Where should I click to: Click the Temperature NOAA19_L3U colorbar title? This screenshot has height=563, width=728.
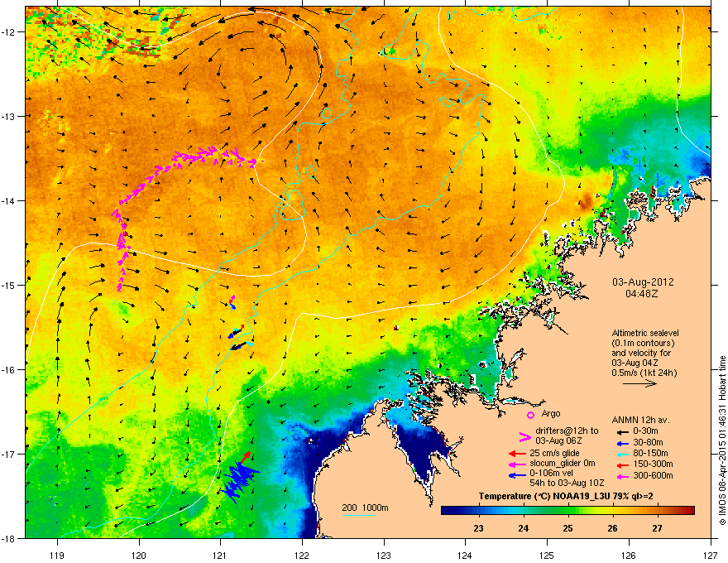click(x=566, y=496)
